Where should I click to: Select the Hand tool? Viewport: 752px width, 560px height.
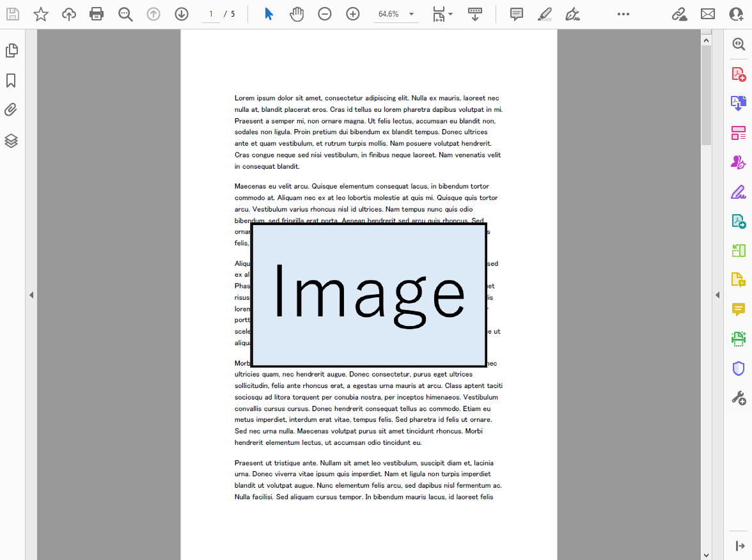coord(296,13)
